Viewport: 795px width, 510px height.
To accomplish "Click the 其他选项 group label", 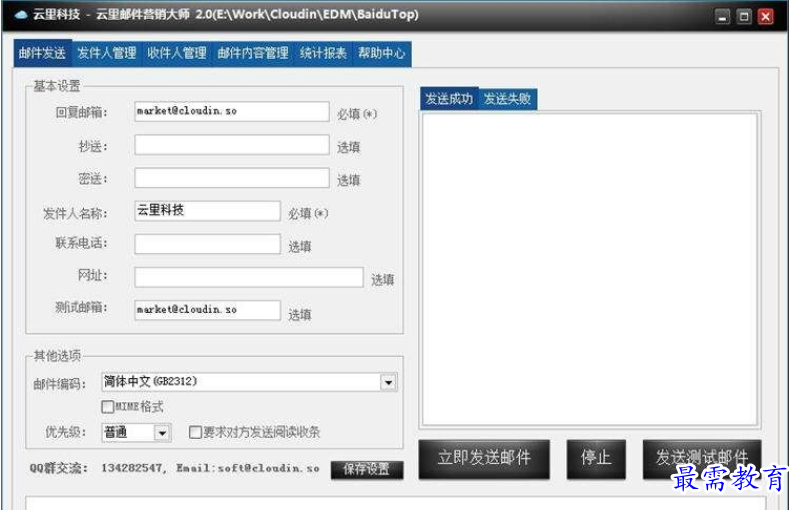I will [57, 356].
